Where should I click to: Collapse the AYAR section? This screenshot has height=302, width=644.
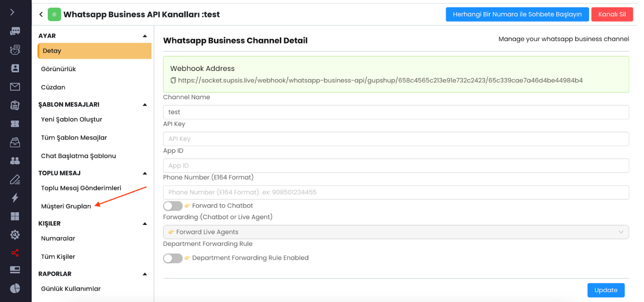[x=145, y=36]
